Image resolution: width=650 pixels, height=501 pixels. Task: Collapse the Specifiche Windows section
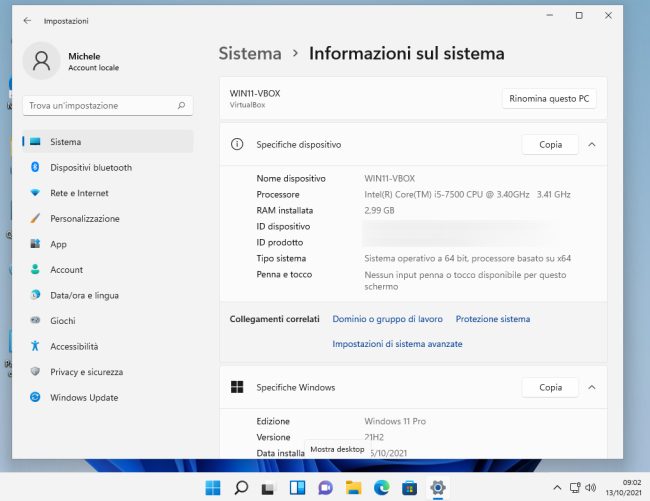pyautogui.click(x=592, y=387)
